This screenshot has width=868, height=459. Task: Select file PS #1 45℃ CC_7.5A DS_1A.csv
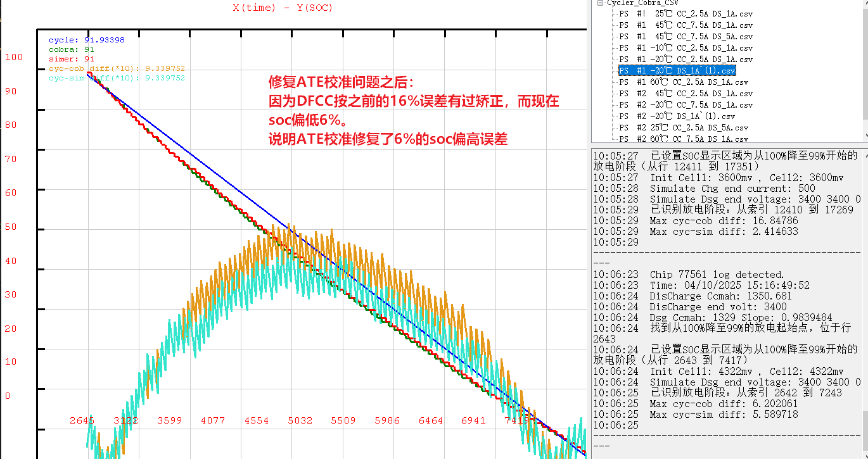[686, 25]
